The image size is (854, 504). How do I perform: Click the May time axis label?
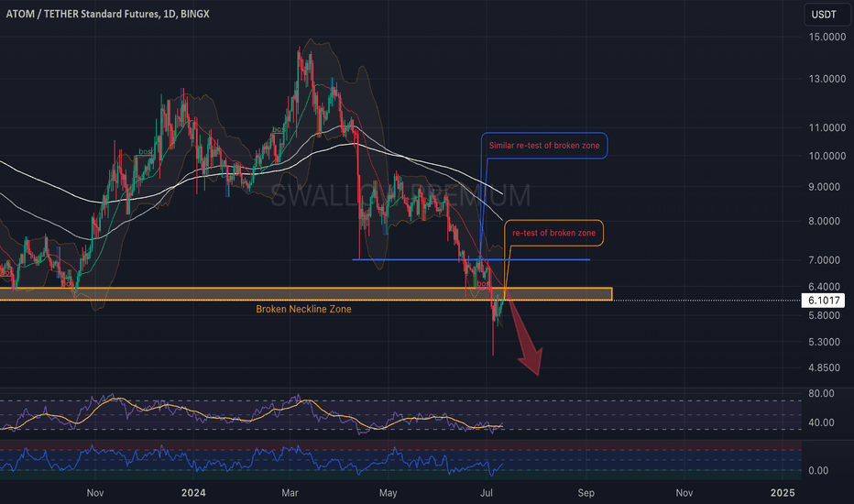tap(388, 493)
